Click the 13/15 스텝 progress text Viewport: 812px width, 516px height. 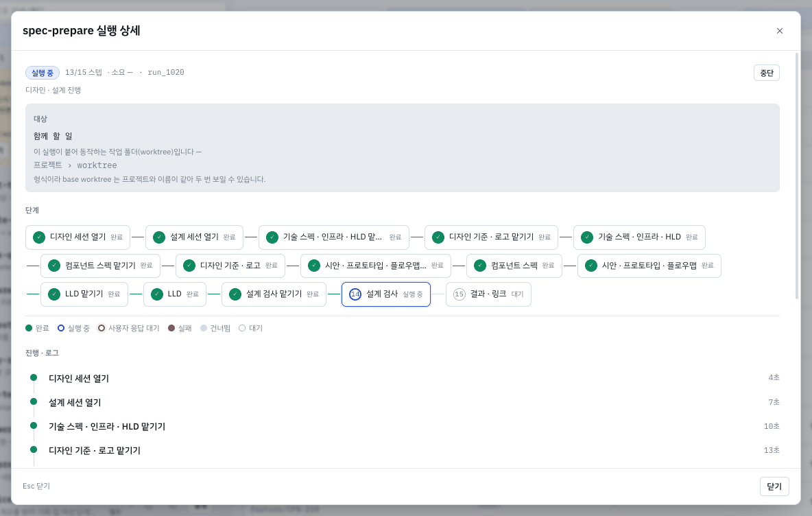(84, 73)
